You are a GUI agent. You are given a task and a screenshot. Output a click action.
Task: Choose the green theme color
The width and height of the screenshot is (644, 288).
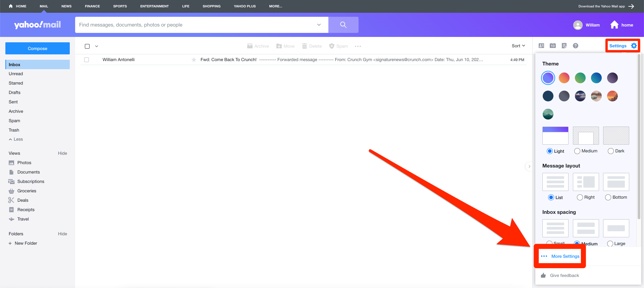pyautogui.click(x=580, y=78)
